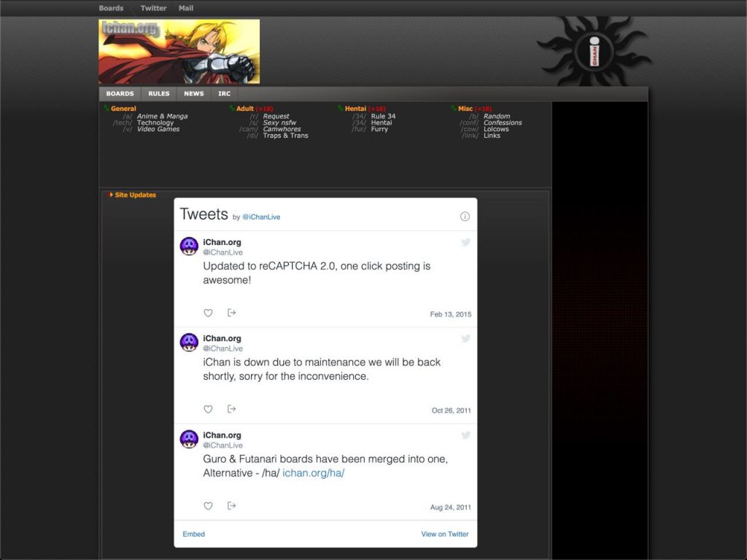
Task: Open the Boards link in top bar
Action: pos(111,8)
